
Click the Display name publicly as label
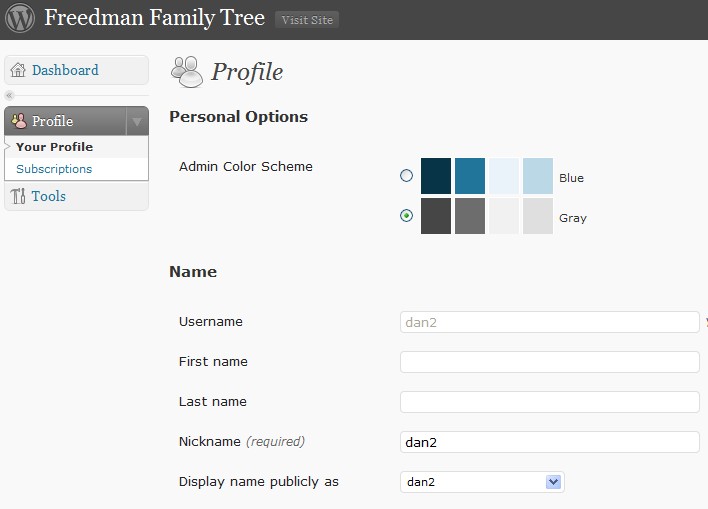pyautogui.click(x=259, y=482)
